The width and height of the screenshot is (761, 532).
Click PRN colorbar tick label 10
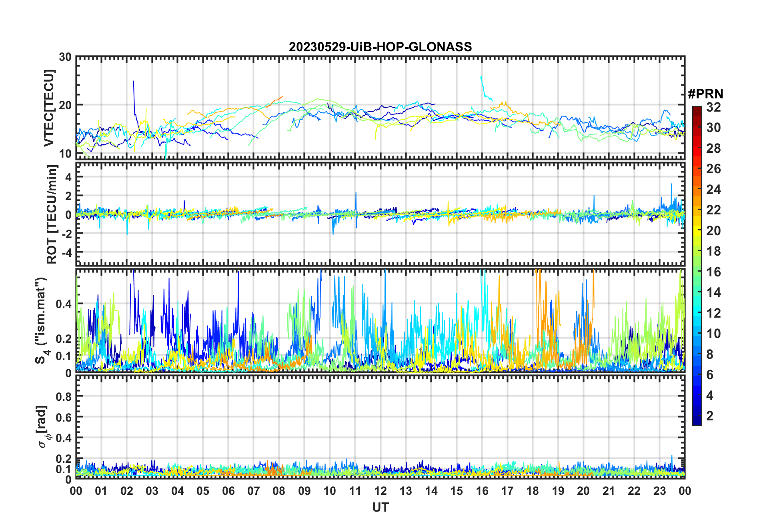pos(713,333)
